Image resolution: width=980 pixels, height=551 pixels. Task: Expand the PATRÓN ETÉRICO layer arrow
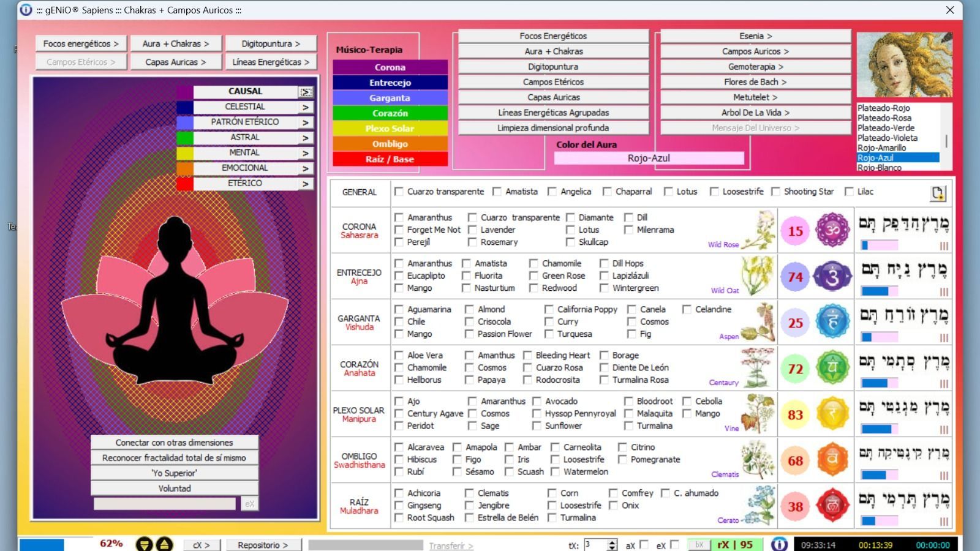[306, 122]
